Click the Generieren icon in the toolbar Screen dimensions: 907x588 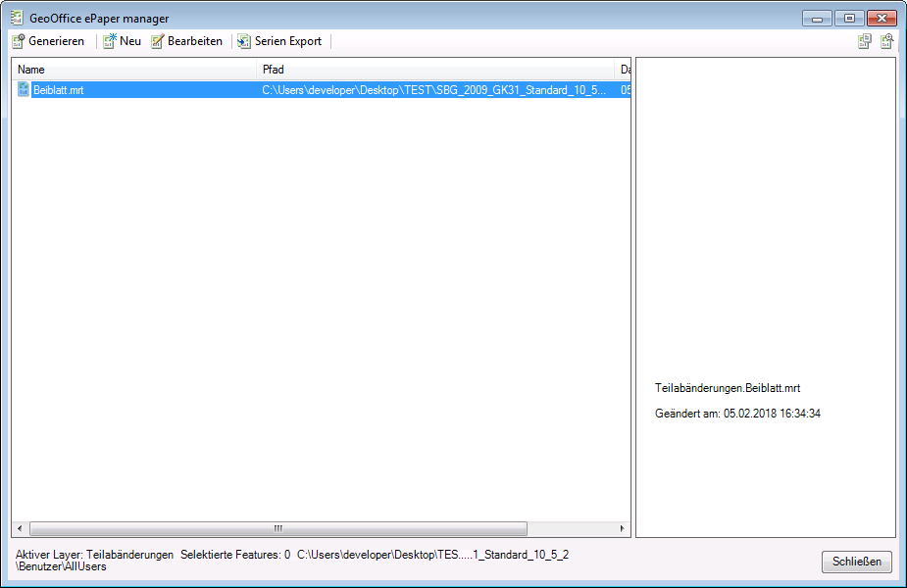(20, 41)
